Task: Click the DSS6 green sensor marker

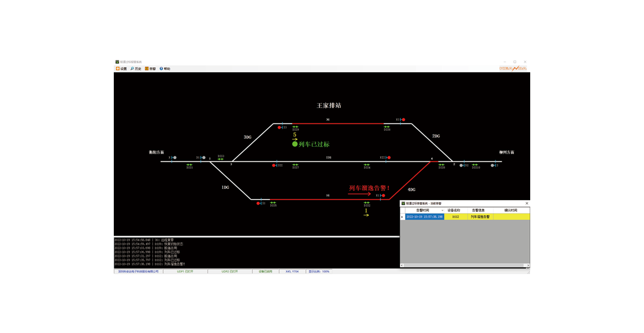Action: (387, 127)
